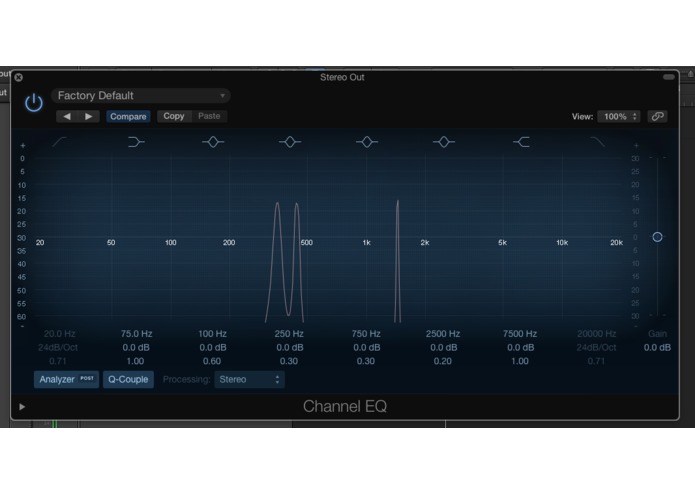Click the 0.0 dB gain under 250 Hz
The height and width of the screenshot is (494, 695).
tap(290, 348)
